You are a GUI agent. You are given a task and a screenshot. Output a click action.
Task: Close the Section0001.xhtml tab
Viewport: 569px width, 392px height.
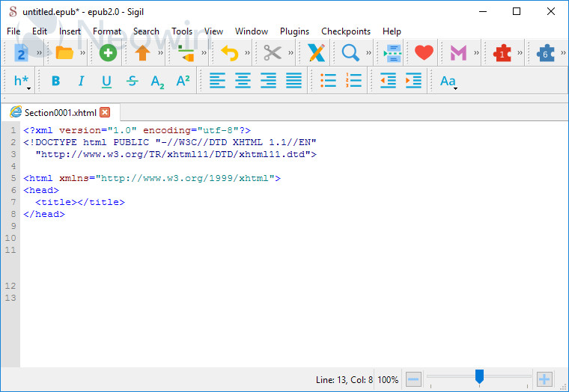click(105, 112)
